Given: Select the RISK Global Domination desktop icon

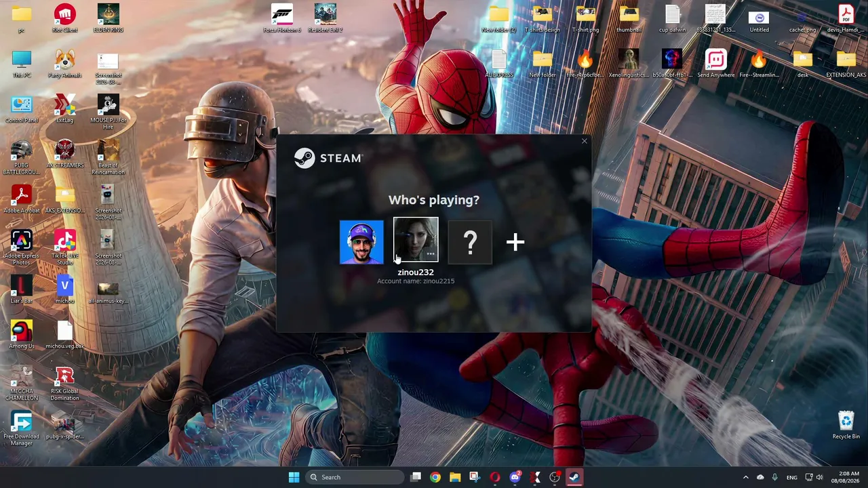Looking at the screenshot, I should [x=65, y=383].
